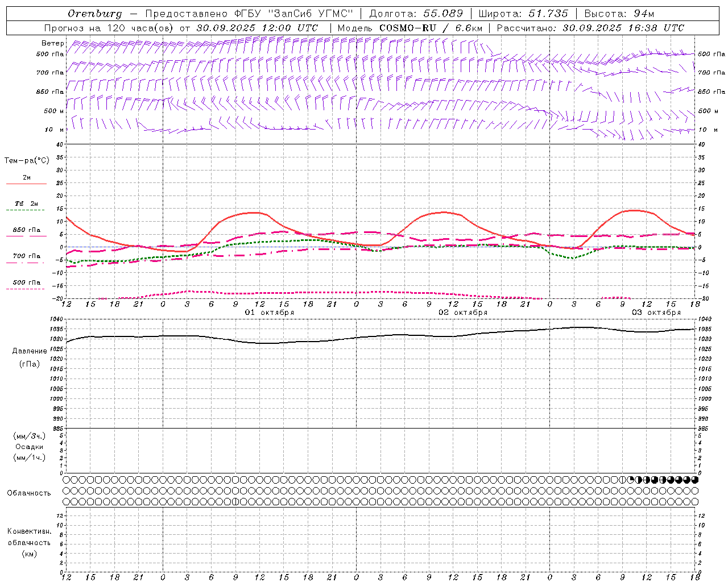Click the dashed line sample under "Td 2м"
Screen dimensions: 728x582
pyautogui.click(x=26, y=210)
